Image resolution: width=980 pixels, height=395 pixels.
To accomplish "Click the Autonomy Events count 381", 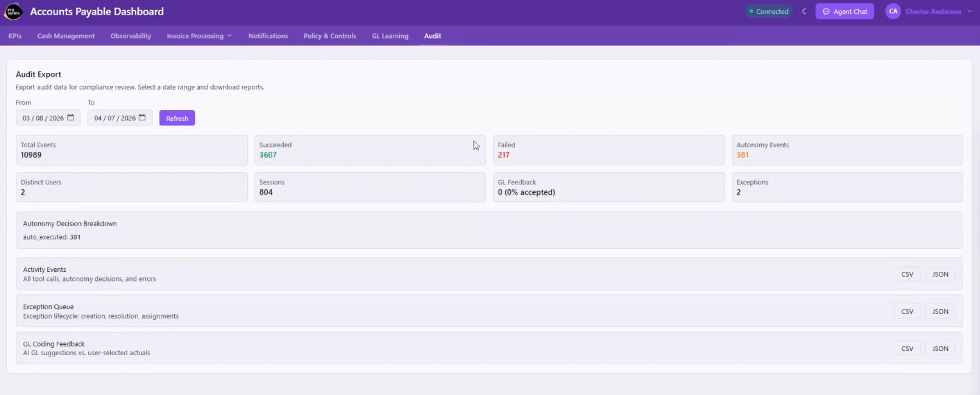I will [742, 155].
